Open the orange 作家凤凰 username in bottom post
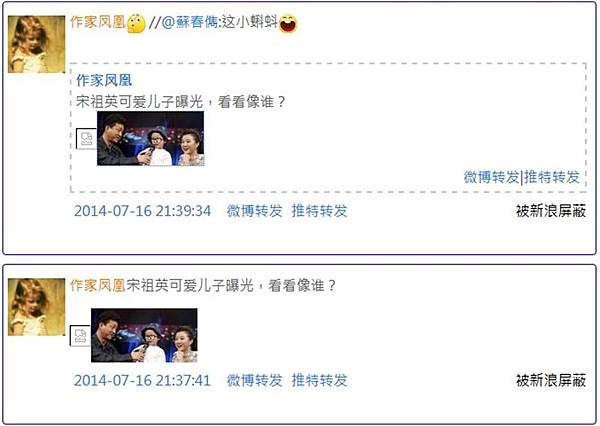The image size is (600, 426). pos(98,286)
